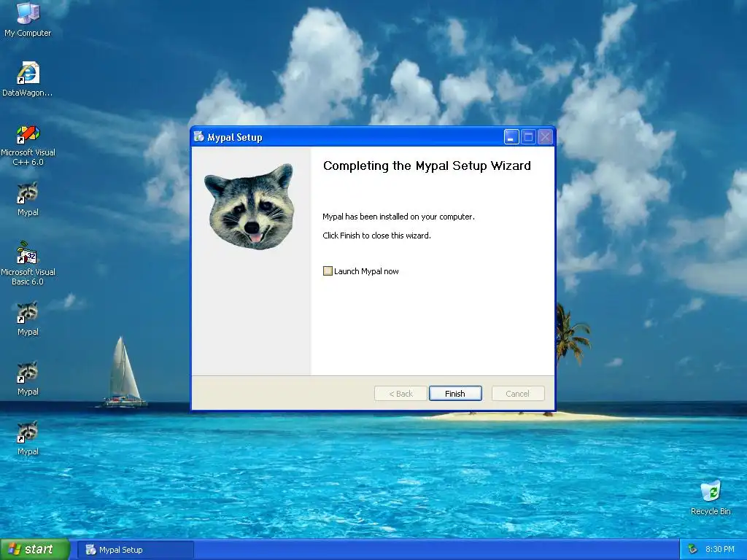Minimize the Mypal Setup window
This screenshot has width=747, height=560.
(x=511, y=137)
